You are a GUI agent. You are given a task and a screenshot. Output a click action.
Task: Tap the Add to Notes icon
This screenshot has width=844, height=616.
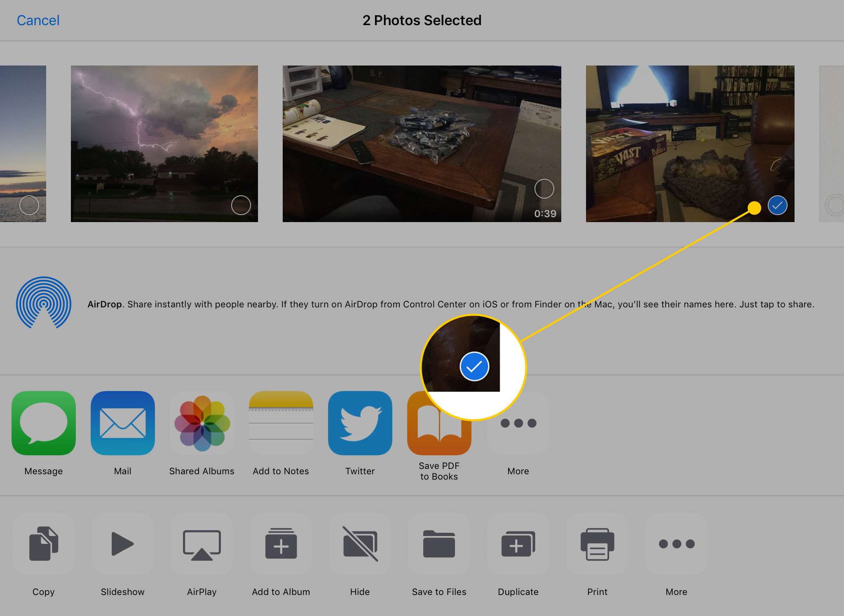pos(281,423)
